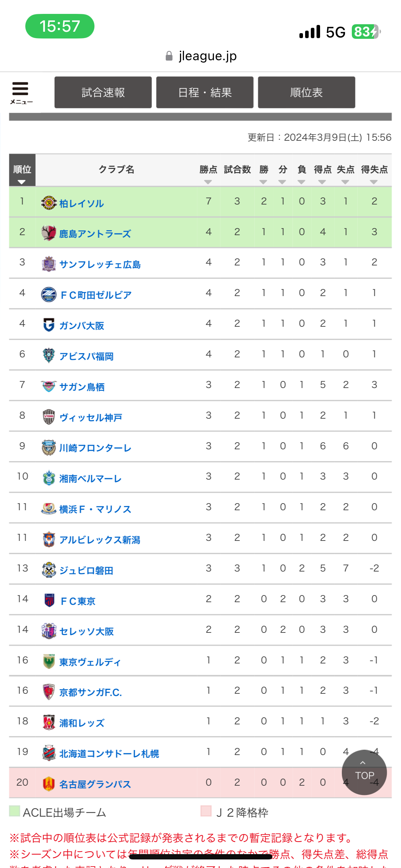The height and width of the screenshot is (868, 401).
Task: Tap the Urawa Reds crest icon
Action: tap(49, 722)
